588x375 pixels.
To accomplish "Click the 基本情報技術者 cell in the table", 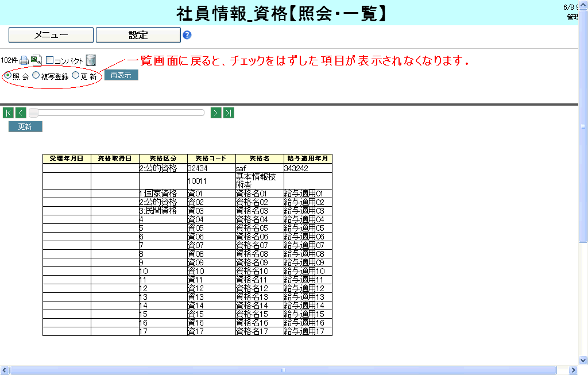I will coord(259,181).
